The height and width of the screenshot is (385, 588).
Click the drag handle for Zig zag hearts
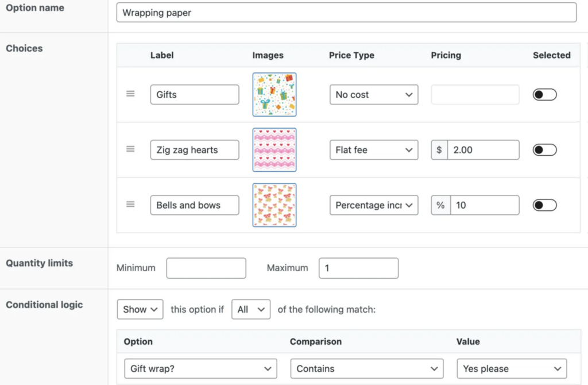(x=130, y=149)
